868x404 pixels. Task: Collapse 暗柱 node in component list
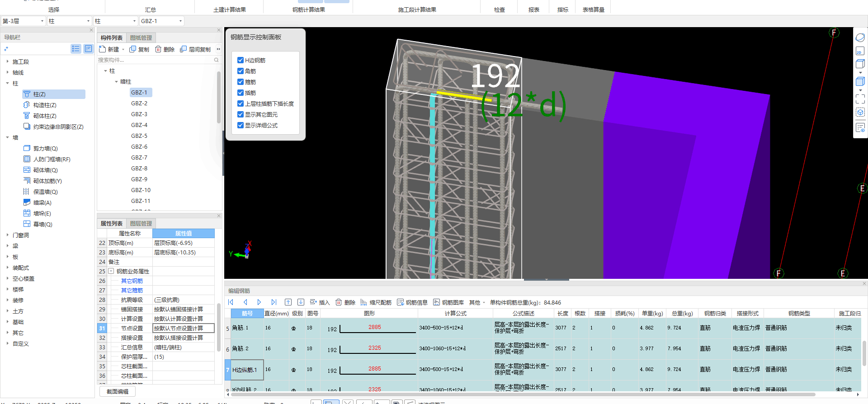[x=116, y=82]
